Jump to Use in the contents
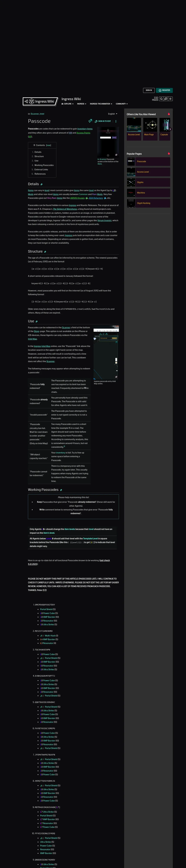The height and width of the screenshot is (868, 186). pyautogui.click(x=37, y=161)
